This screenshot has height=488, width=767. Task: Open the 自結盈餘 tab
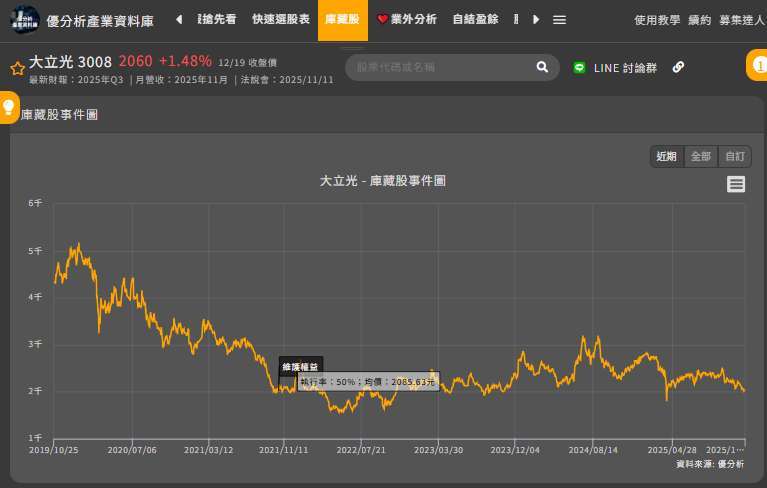[475, 20]
